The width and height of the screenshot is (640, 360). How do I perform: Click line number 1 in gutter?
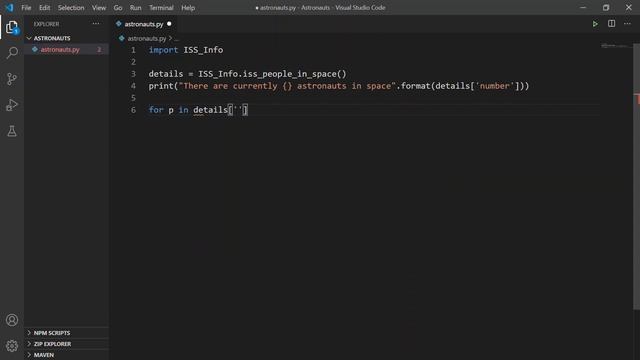pos(133,50)
